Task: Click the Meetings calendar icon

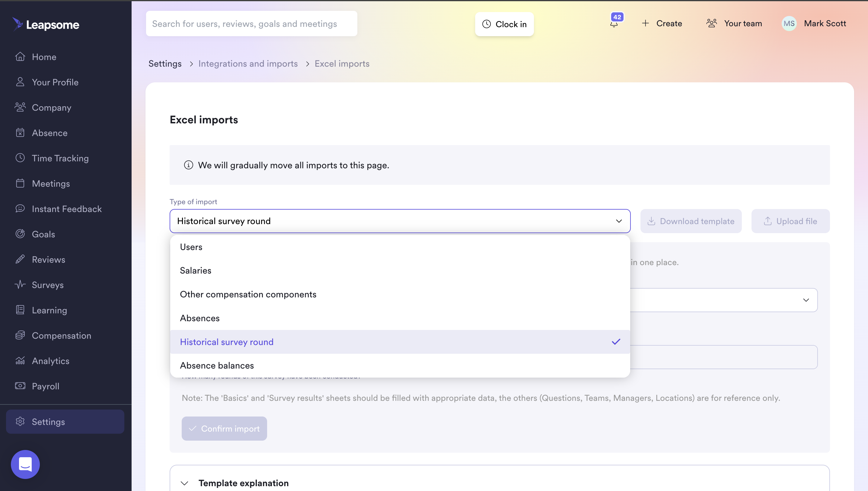Action: point(20,183)
